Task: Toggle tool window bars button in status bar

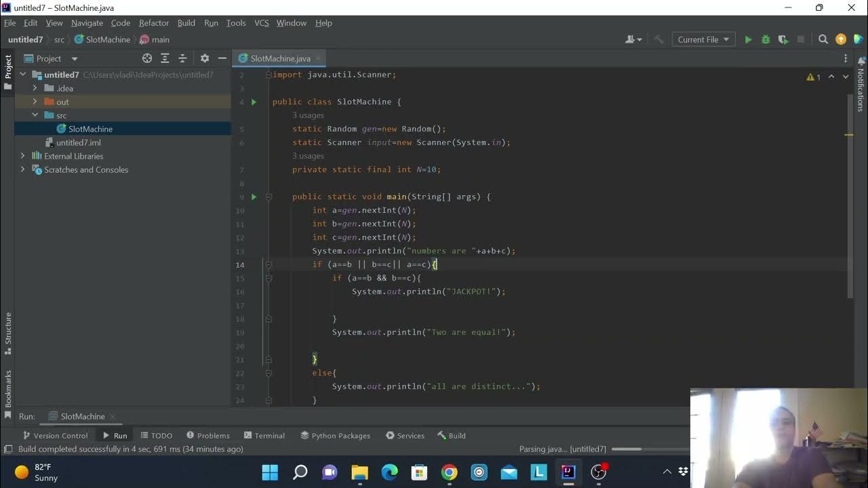Action: 8,449
